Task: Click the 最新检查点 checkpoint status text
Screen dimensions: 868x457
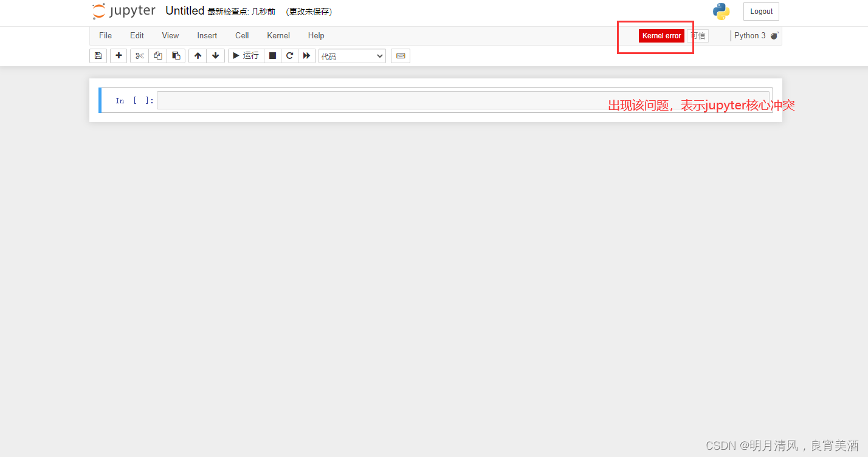Action: (x=241, y=12)
